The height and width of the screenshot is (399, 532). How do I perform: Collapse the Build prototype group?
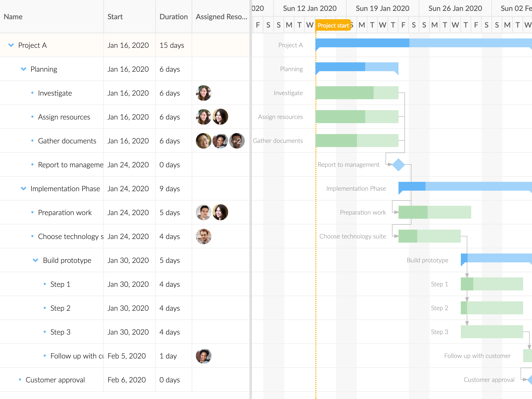pyautogui.click(x=36, y=260)
